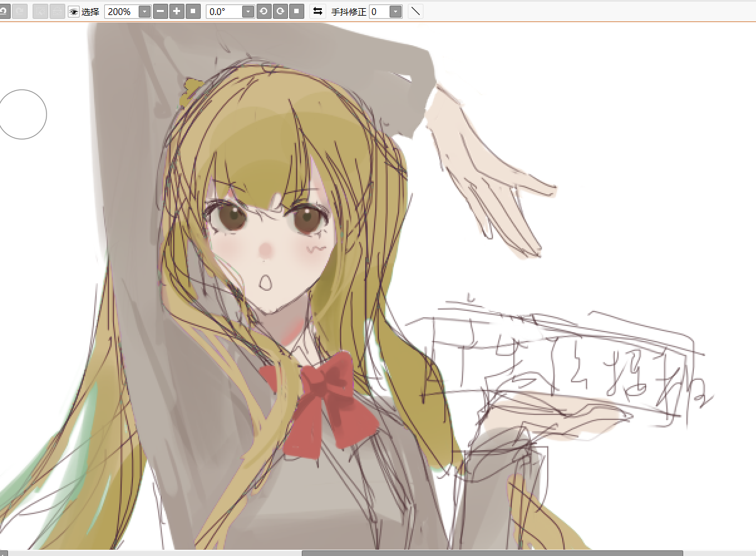Click the invert selection icon

click(x=57, y=11)
